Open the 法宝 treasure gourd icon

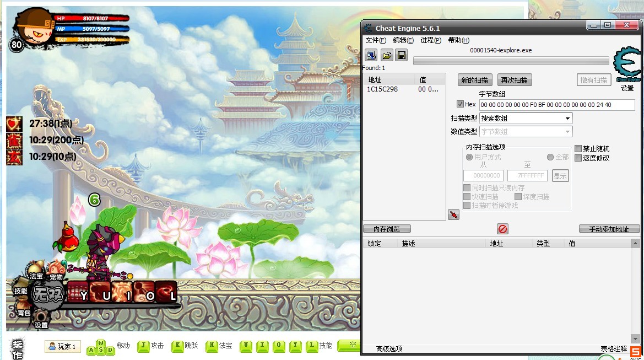tap(36, 269)
